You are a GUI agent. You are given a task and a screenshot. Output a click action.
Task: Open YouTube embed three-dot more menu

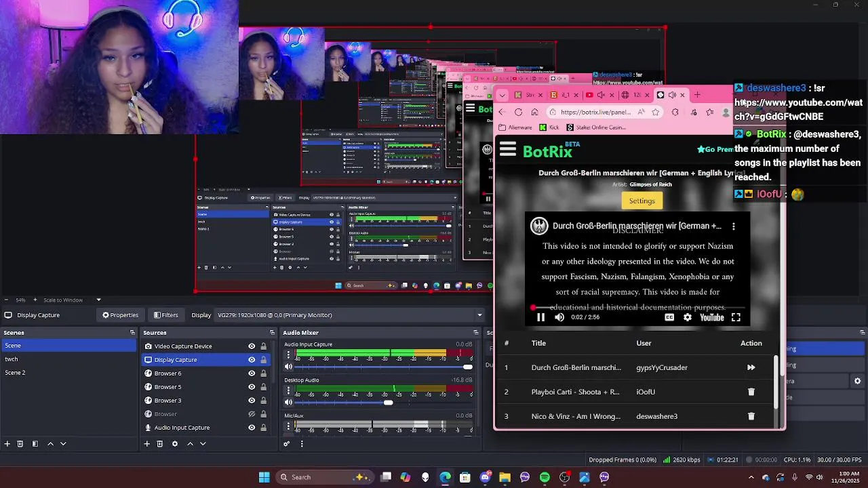[x=733, y=226]
